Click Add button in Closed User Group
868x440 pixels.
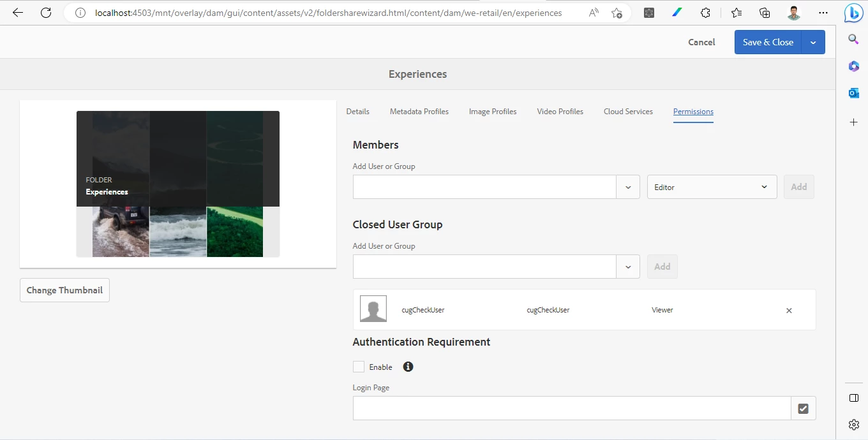point(662,267)
